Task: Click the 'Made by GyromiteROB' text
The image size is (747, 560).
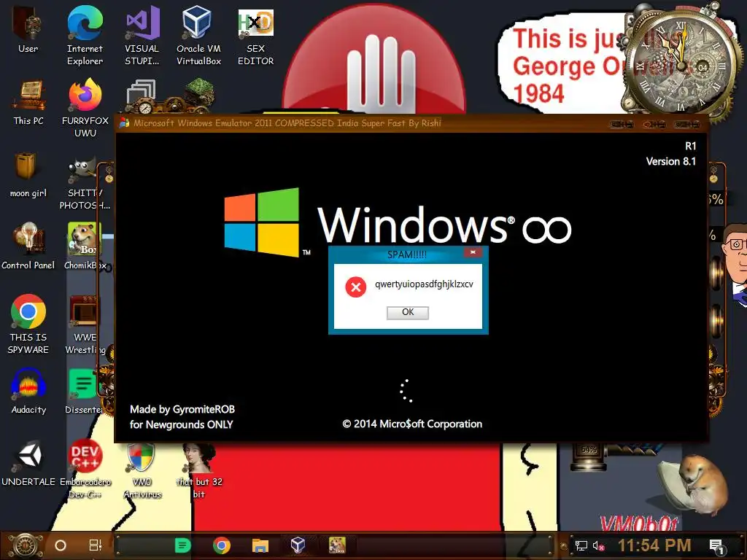Action: [x=182, y=410]
